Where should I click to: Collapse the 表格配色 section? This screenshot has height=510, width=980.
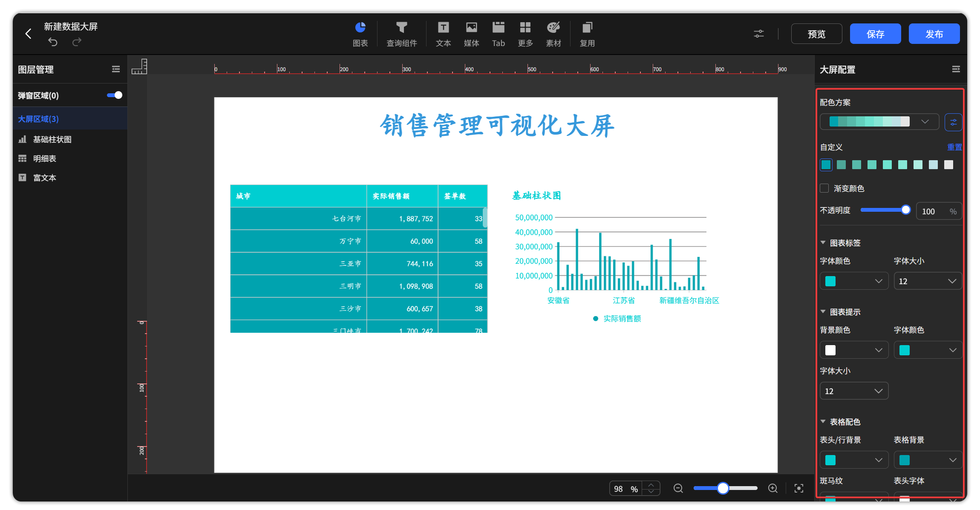coord(823,421)
